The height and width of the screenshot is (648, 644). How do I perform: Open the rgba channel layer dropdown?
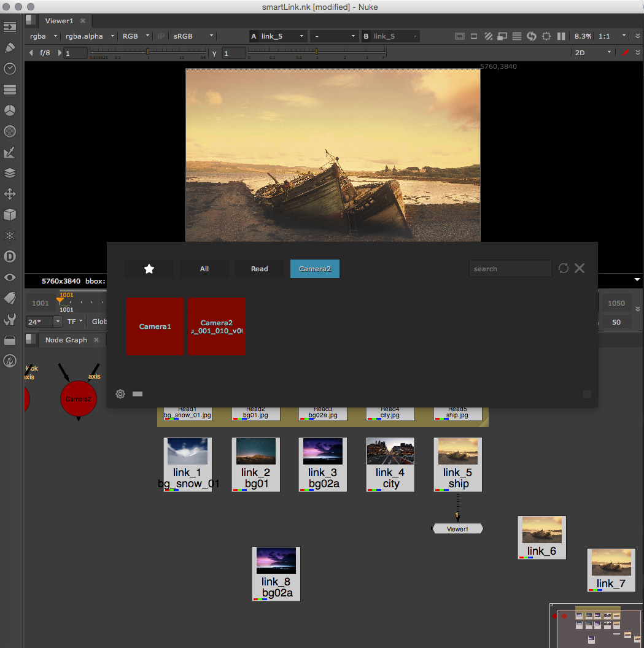(43, 36)
